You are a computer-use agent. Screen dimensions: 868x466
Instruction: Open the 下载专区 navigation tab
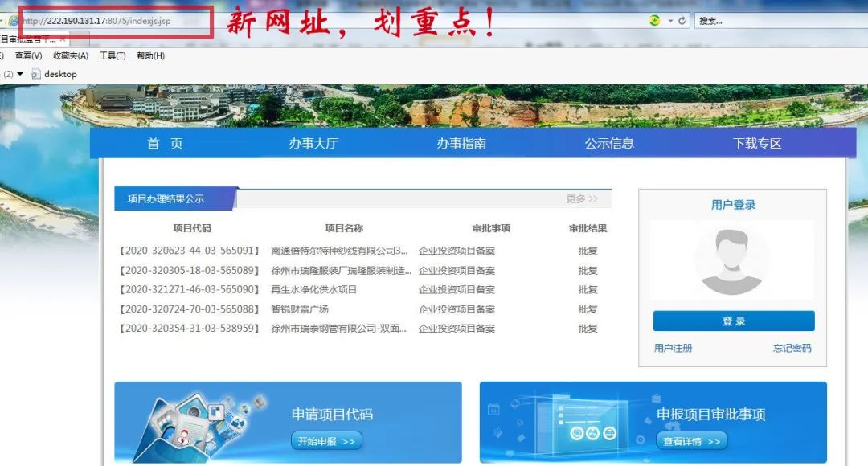757,144
